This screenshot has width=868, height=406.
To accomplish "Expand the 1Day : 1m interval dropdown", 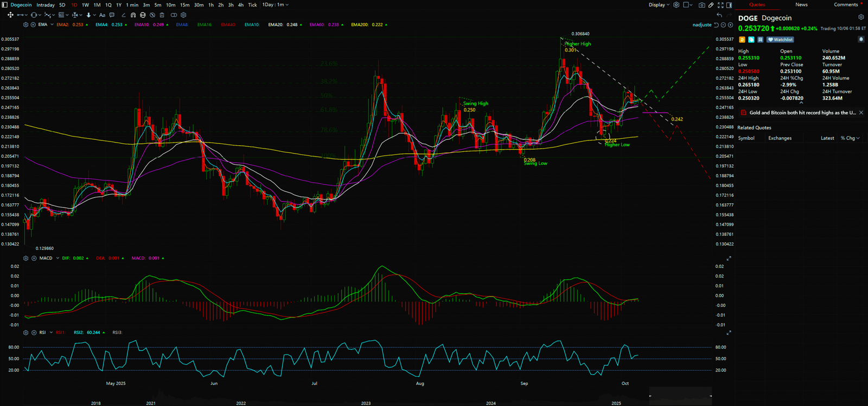I will [x=276, y=5].
